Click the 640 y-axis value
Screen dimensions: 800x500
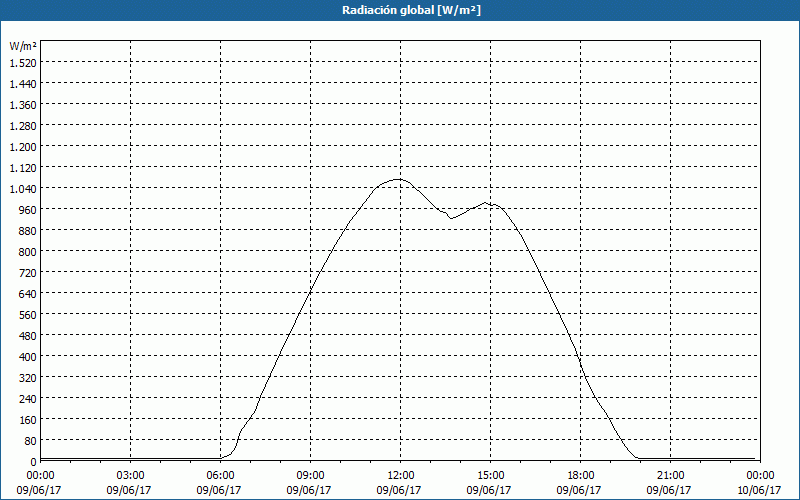[x=28, y=294]
